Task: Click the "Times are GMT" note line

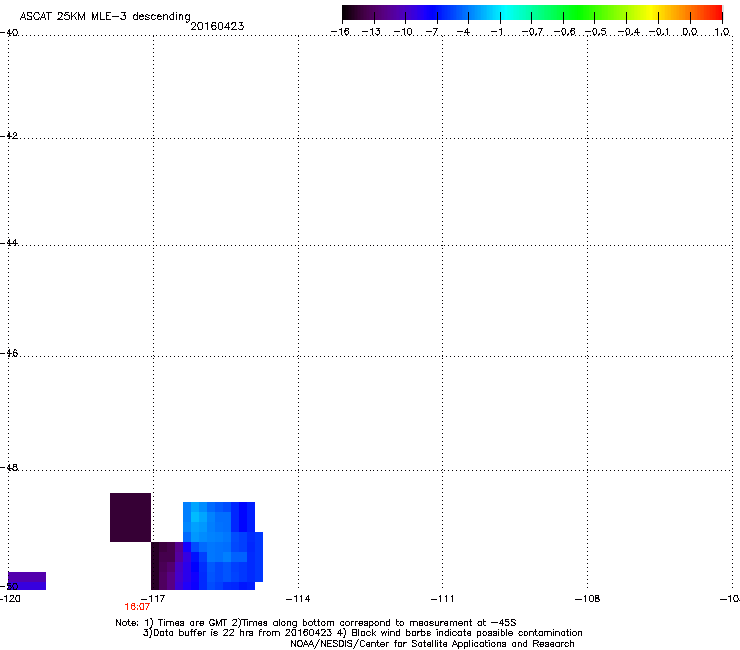Action: pyautogui.click(x=316, y=623)
